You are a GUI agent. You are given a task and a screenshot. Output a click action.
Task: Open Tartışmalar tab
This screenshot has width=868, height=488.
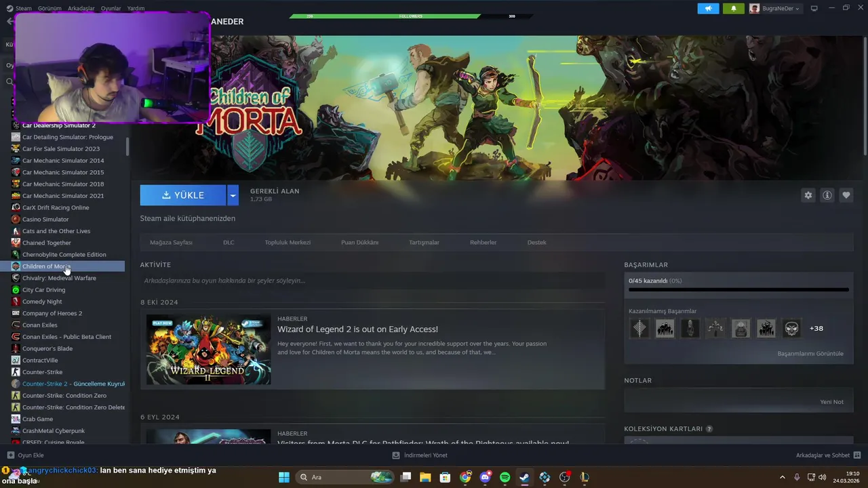[424, 243]
